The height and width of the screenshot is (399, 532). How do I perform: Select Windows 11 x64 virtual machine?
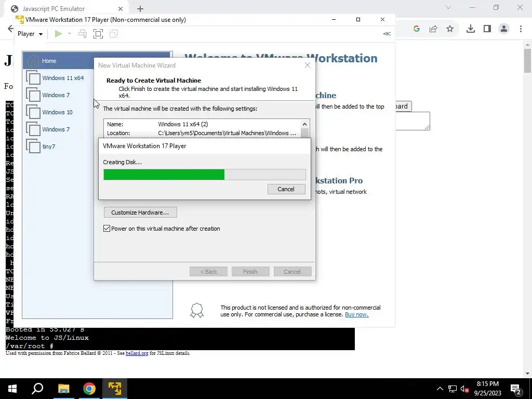tap(63, 78)
